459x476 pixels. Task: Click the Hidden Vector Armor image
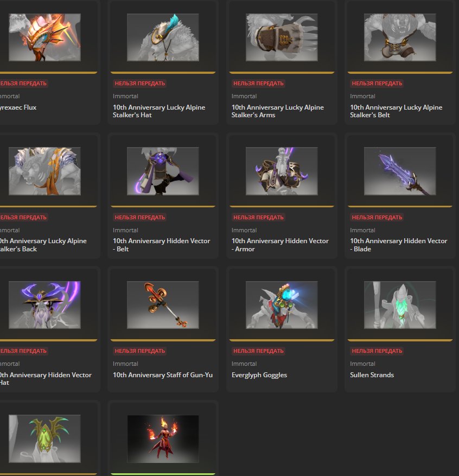tap(281, 171)
